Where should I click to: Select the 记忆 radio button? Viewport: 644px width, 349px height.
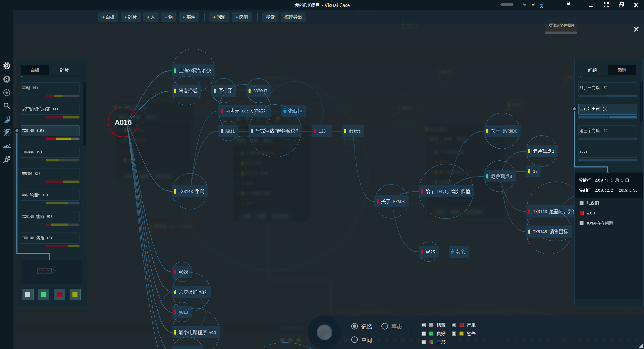point(354,326)
